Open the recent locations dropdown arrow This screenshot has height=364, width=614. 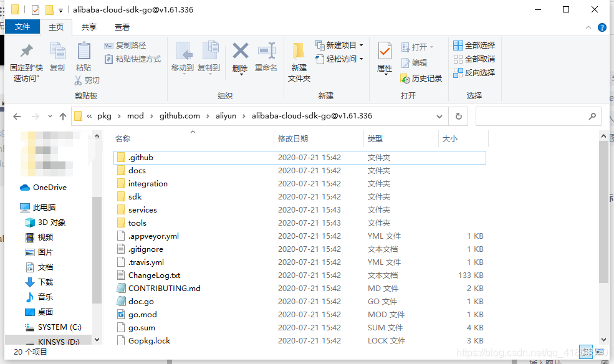tap(50, 117)
